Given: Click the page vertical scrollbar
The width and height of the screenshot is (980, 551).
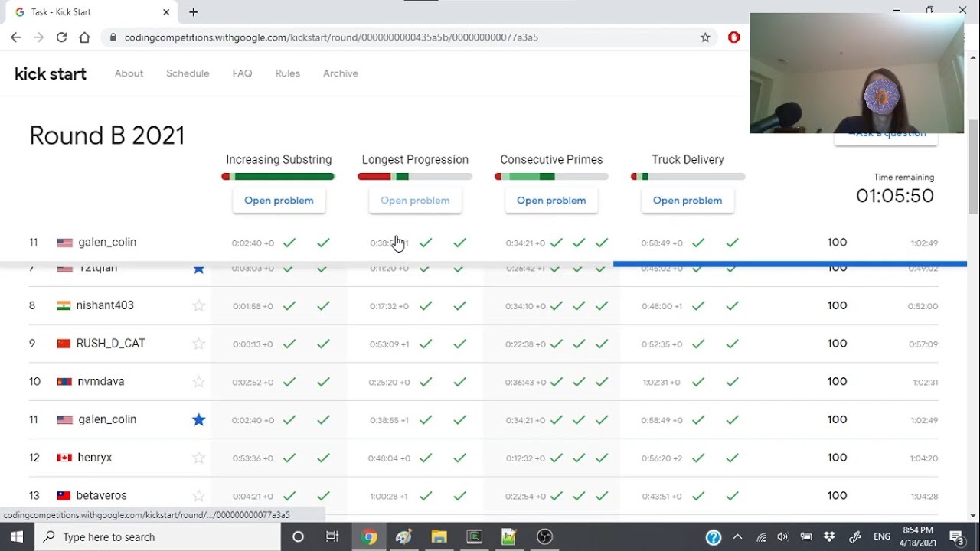Looking at the screenshot, I should click(972, 167).
